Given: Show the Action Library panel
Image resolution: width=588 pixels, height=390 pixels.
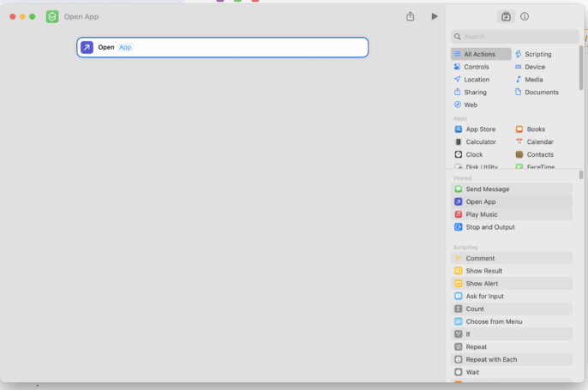Looking at the screenshot, I should pyautogui.click(x=506, y=16).
